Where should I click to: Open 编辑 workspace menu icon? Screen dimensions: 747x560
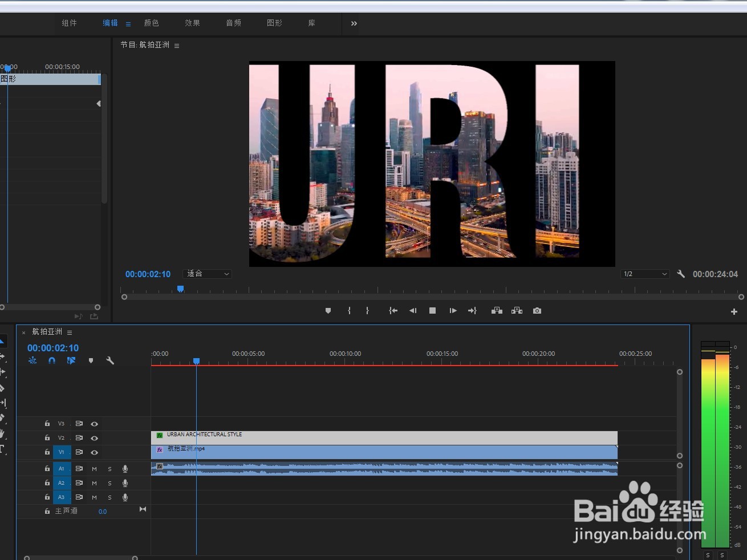click(128, 24)
